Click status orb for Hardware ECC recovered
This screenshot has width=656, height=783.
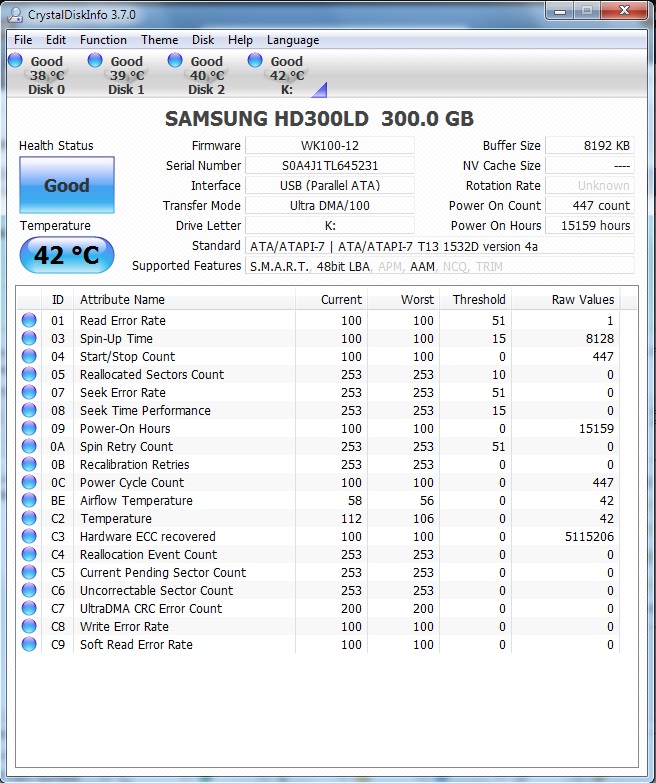29,536
